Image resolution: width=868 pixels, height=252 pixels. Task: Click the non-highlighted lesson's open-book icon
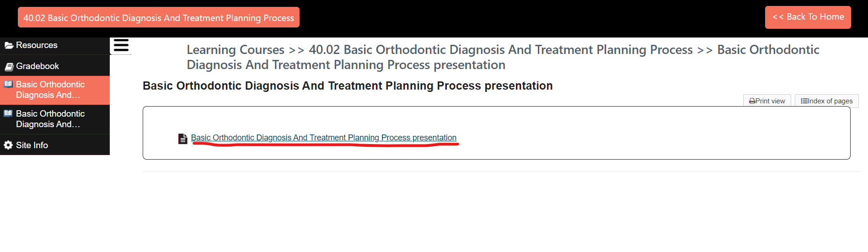click(x=8, y=113)
